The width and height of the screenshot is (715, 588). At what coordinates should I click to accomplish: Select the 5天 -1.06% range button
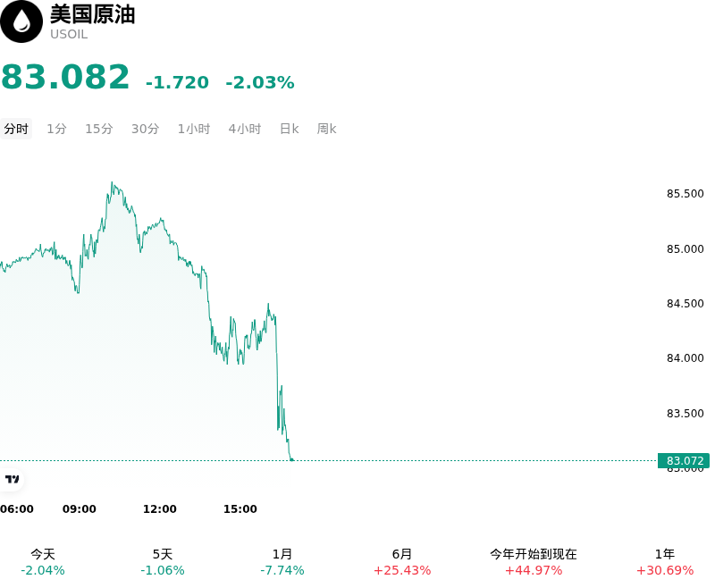163,562
